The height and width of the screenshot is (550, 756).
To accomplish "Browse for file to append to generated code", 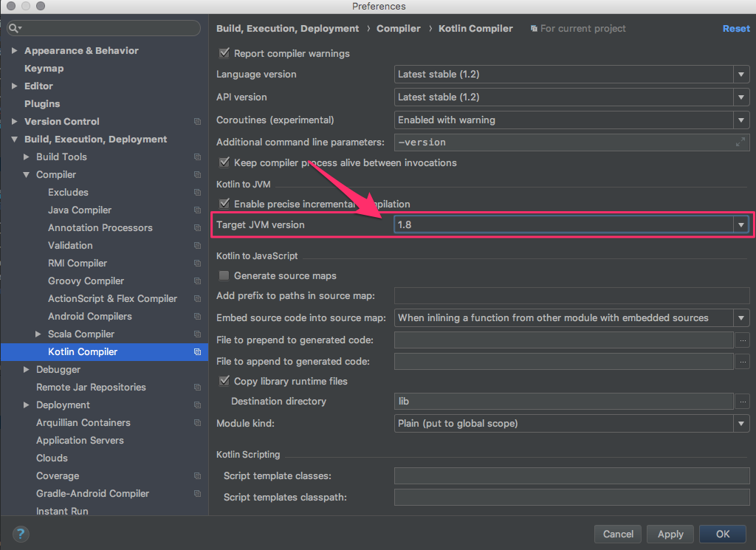I will pos(743,362).
